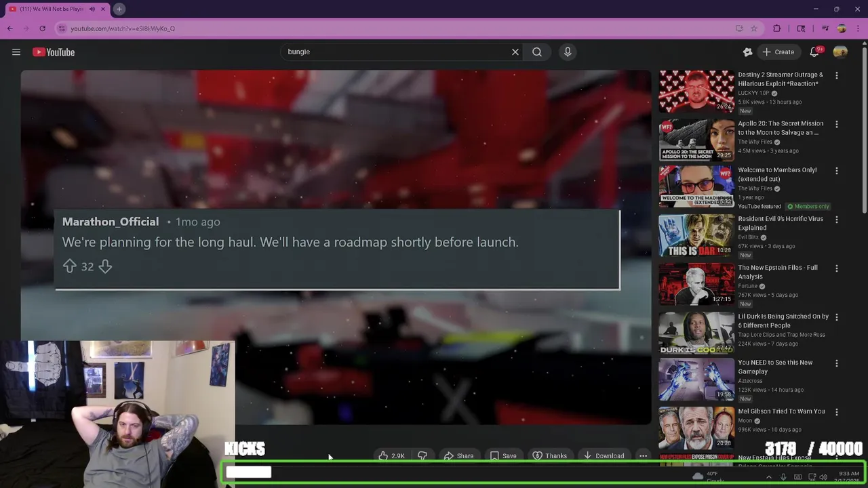This screenshot has height=488, width=868.
Task: Start voice search with microphone
Action: coord(568,52)
